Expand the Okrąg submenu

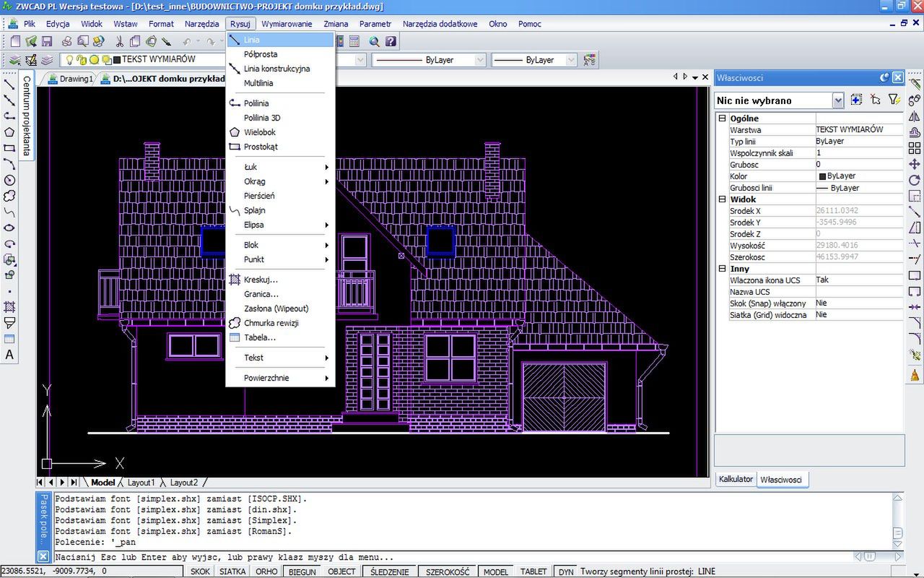coord(280,181)
